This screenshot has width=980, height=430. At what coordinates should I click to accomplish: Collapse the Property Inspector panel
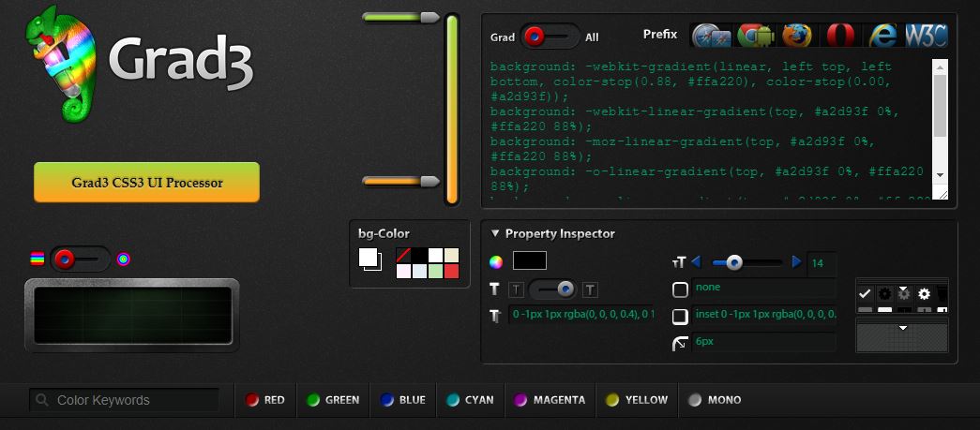click(x=495, y=233)
